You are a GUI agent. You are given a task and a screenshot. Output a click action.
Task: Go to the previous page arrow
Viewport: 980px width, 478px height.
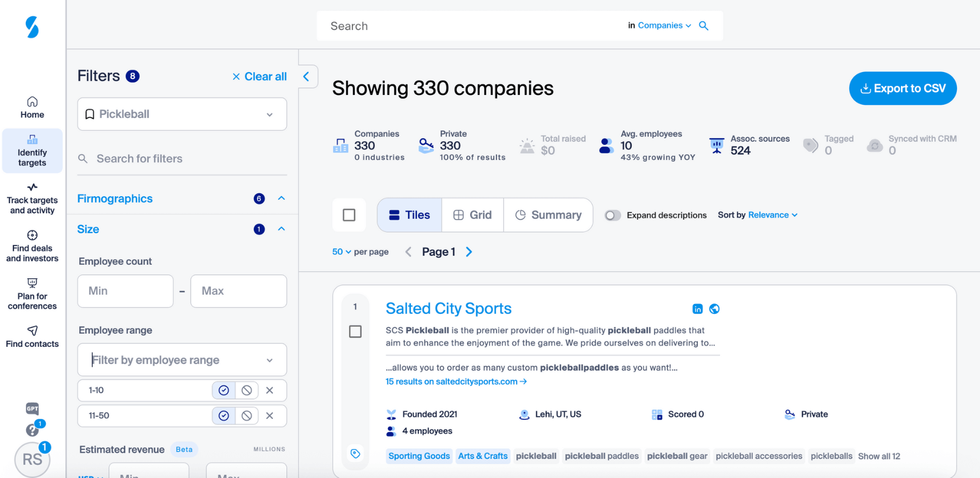(x=409, y=252)
